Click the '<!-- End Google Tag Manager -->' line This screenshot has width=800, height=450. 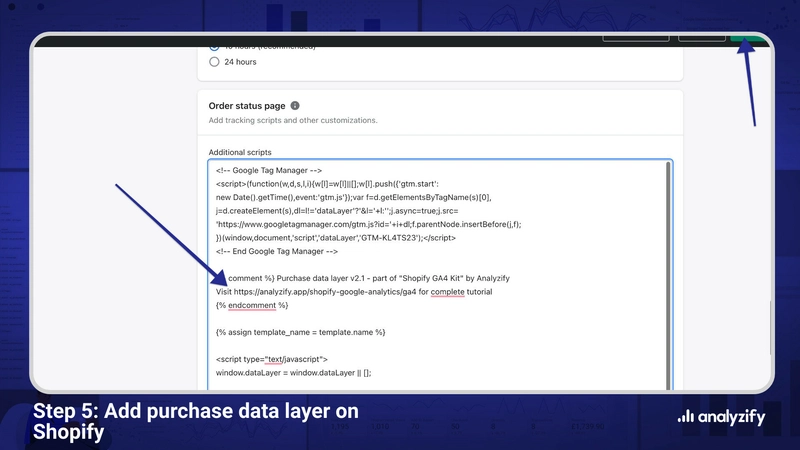[x=277, y=251]
